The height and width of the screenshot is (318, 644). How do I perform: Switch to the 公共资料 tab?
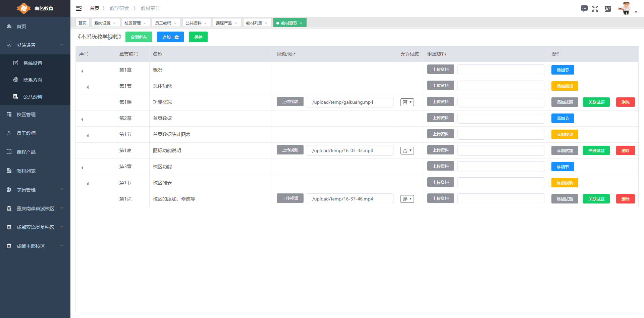pyautogui.click(x=194, y=23)
